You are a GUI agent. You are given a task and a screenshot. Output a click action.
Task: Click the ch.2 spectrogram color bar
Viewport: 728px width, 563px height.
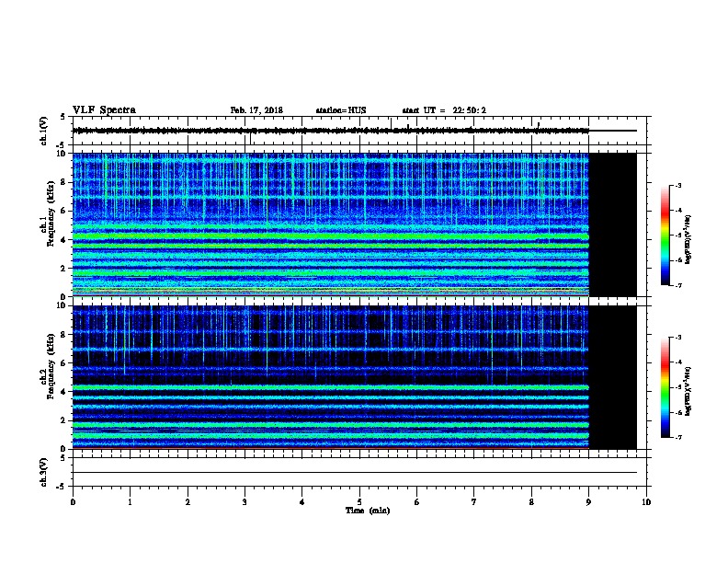coord(665,387)
